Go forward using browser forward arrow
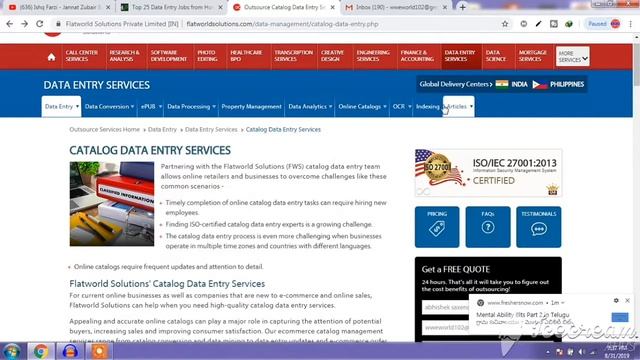Image resolution: width=640 pixels, height=360 pixels. (24, 24)
